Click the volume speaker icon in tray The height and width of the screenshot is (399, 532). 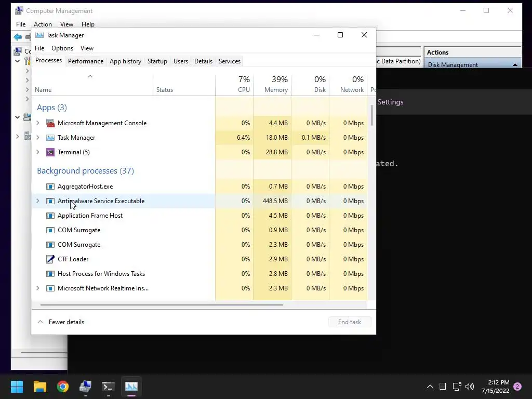coord(470,387)
